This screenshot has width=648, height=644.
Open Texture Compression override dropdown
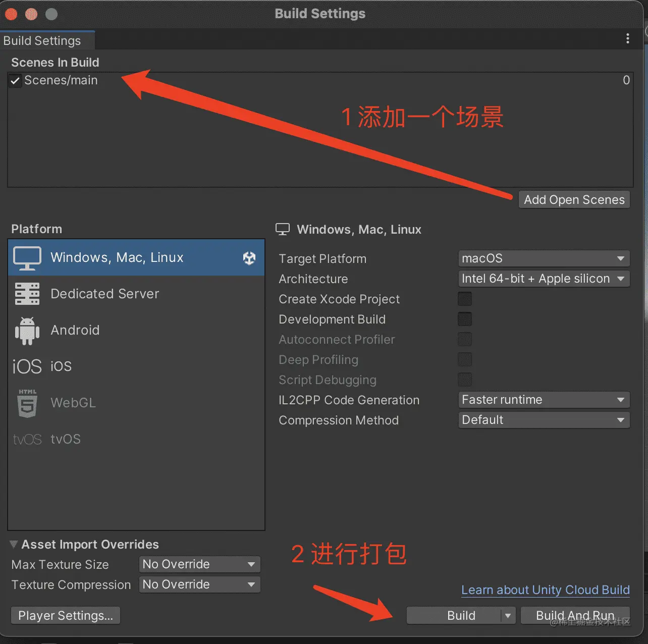[200, 584]
